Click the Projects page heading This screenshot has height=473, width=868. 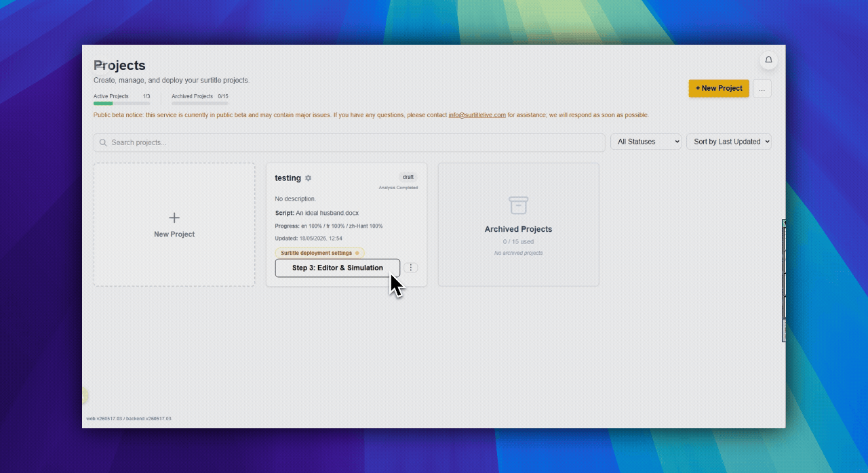pyautogui.click(x=119, y=66)
